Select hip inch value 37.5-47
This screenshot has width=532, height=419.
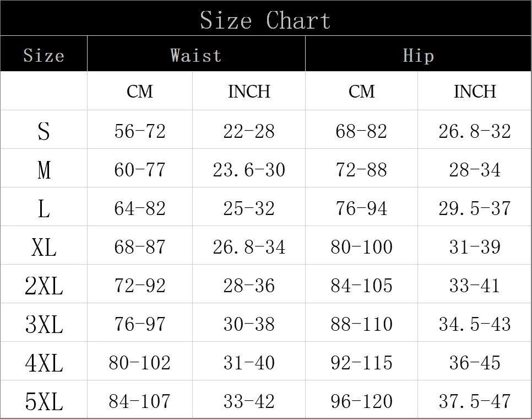coord(475,401)
